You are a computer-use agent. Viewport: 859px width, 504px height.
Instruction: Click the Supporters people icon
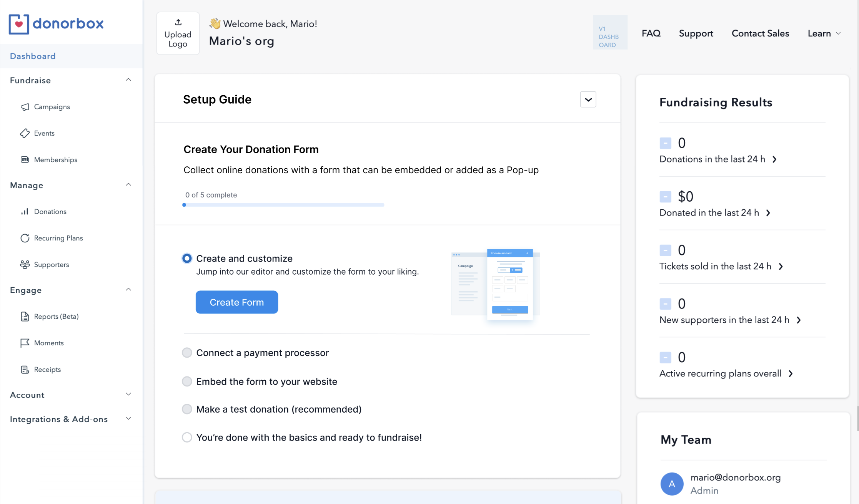coord(25,265)
